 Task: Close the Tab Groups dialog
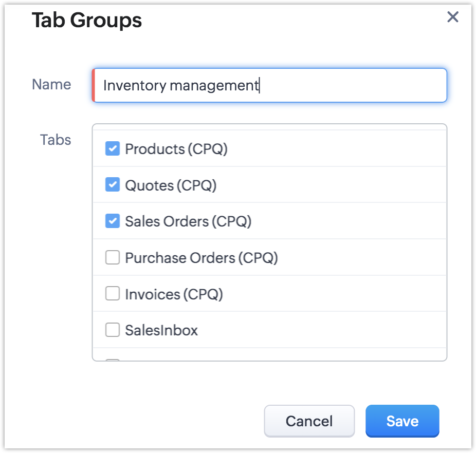[452, 17]
